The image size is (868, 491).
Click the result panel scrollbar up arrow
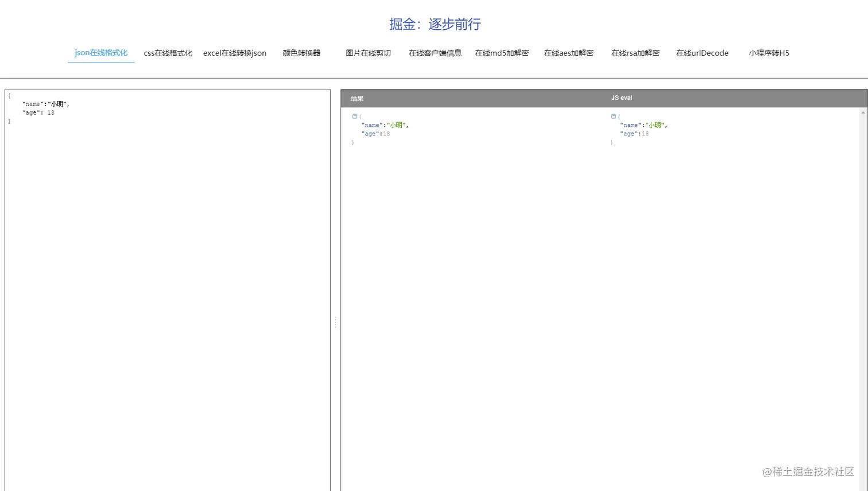(863, 113)
